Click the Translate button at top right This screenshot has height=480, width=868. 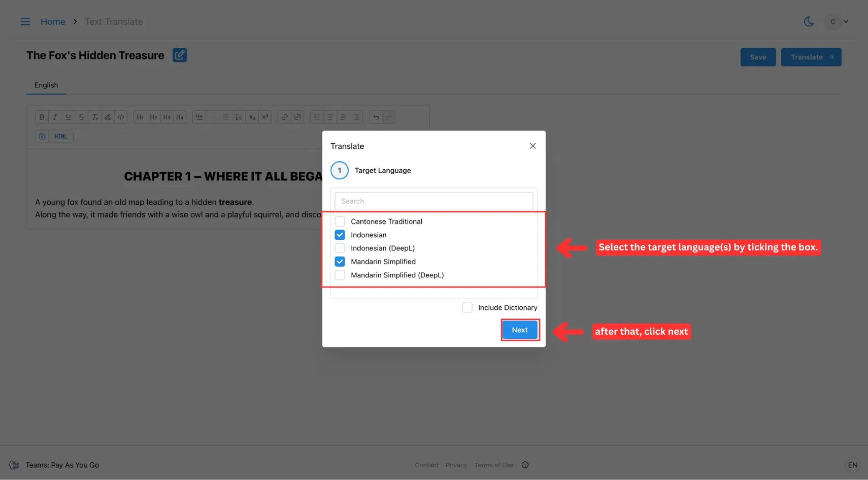tap(811, 57)
